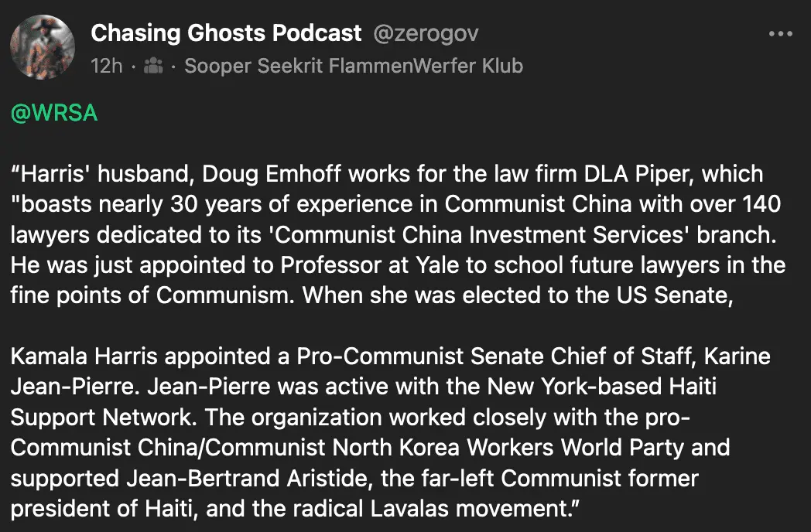Open the post's three-dot more options menu
Viewport: 811px width, 532px height.
[780, 34]
